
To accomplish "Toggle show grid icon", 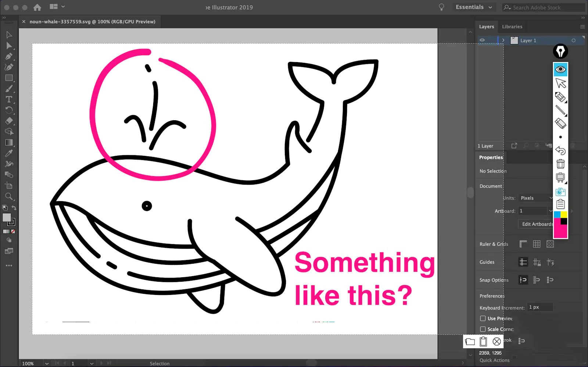I will [537, 244].
